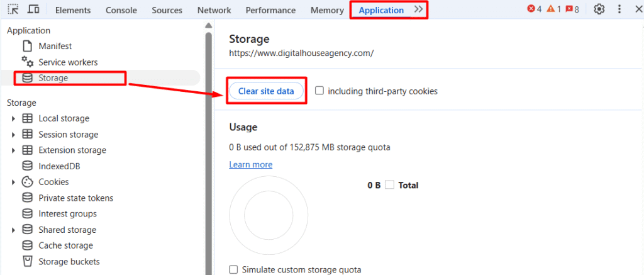This screenshot has width=644, height=275.
Task: Open the three-dot customize menu
Action: 619,9
